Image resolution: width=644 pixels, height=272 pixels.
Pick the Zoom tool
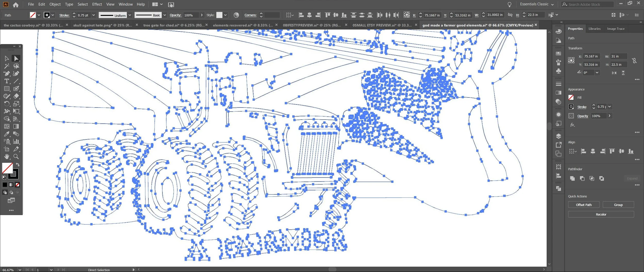pos(16,156)
